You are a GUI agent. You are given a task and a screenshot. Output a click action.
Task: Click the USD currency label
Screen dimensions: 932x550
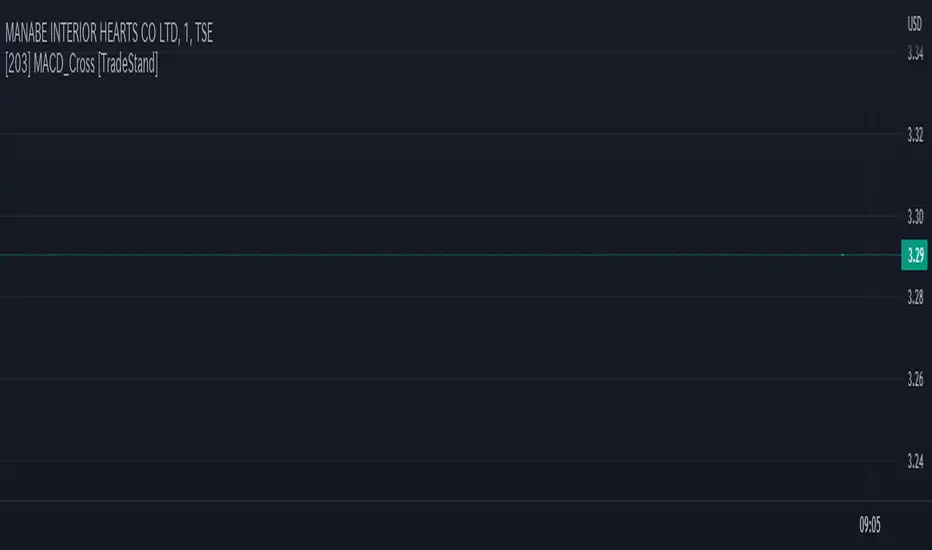coord(914,23)
